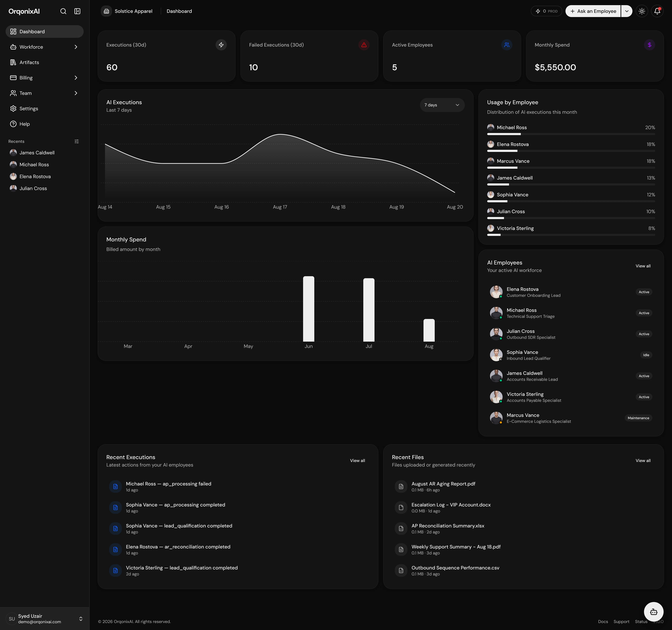Select Marcus Vance Maintenance employee row

click(x=571, y=418)
